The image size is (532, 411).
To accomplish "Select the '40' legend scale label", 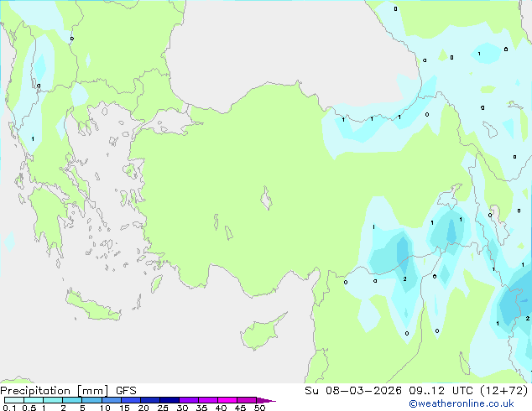I will coord(221,408).
